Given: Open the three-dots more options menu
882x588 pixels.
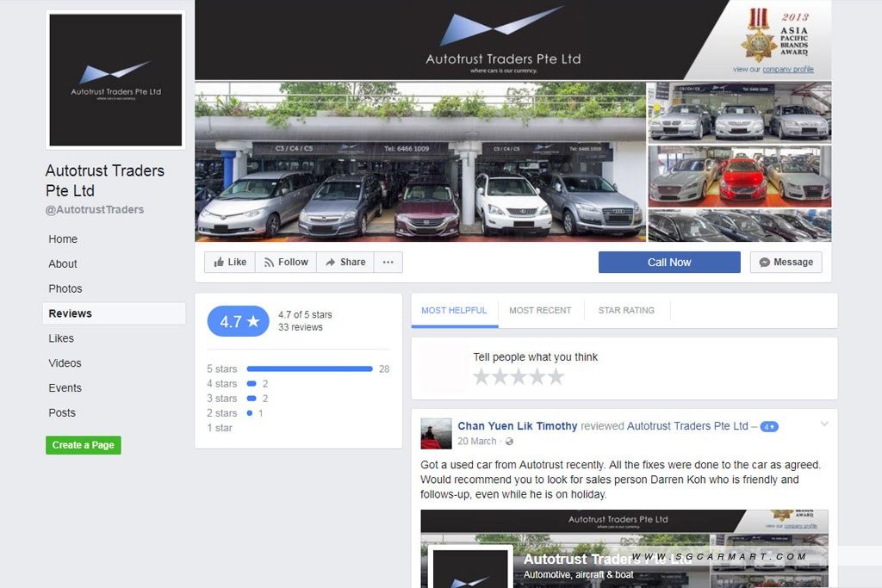Looking at the screenshot, I should click(388, 262).
